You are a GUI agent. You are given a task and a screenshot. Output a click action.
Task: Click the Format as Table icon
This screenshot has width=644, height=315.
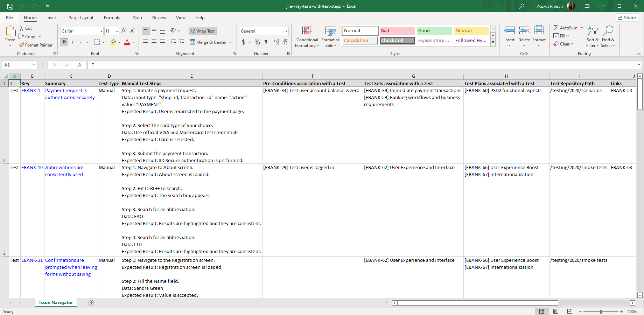point(330,37)
